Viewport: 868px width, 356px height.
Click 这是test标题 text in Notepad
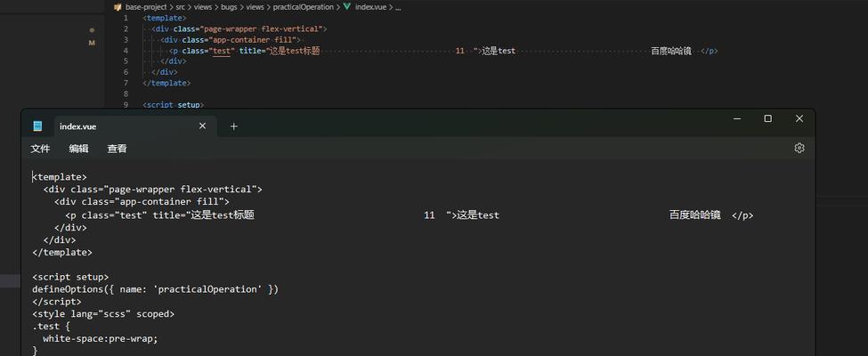222,214
